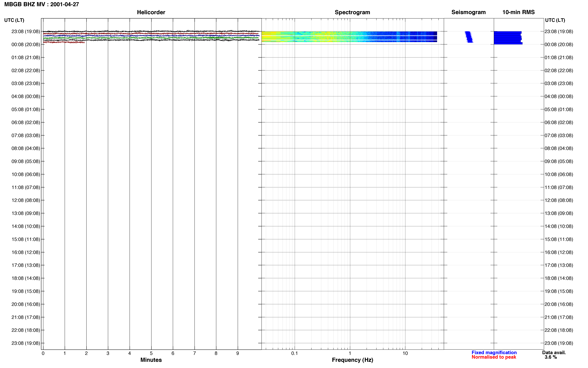Click the right '12:08 (08:08)' time label
This screenshot has width=588, height=368.
click(x=559, y=200)
